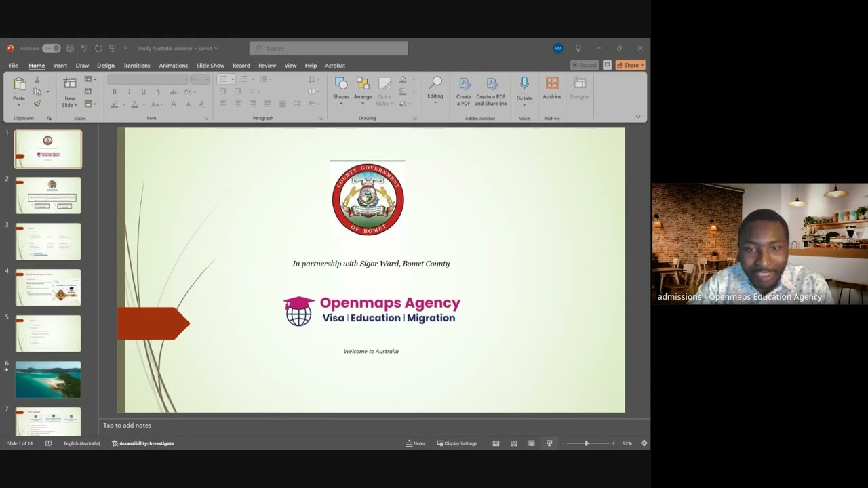Center the paragraph text
Screen dimensions: 868x488
238,104
